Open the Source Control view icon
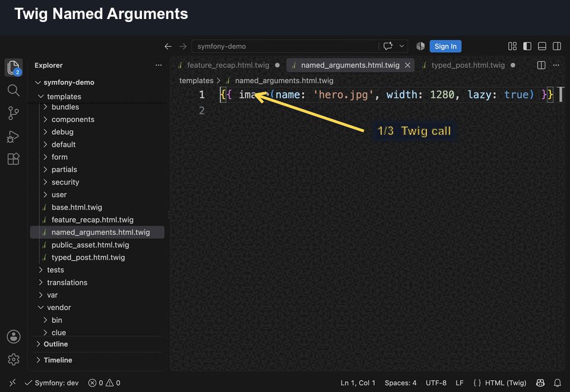The width and height of the screenshot is (570, 392). (x=14, y=113)
